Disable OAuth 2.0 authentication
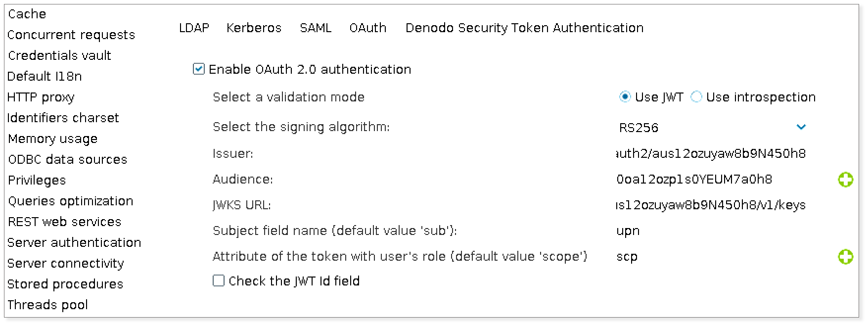868x325 pixels. 198,69
